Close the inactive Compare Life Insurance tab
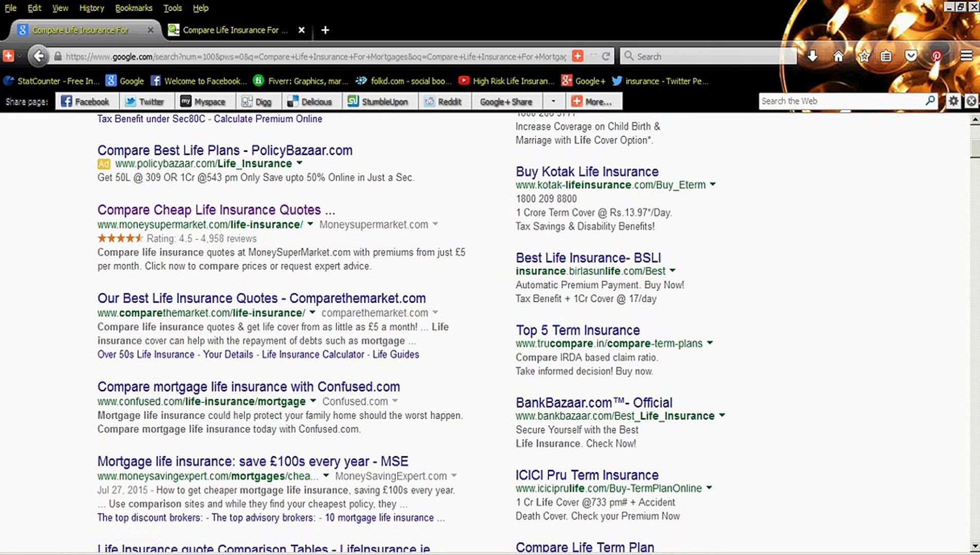Viewport: 980px width, 555px height. (x=301, y=30)
